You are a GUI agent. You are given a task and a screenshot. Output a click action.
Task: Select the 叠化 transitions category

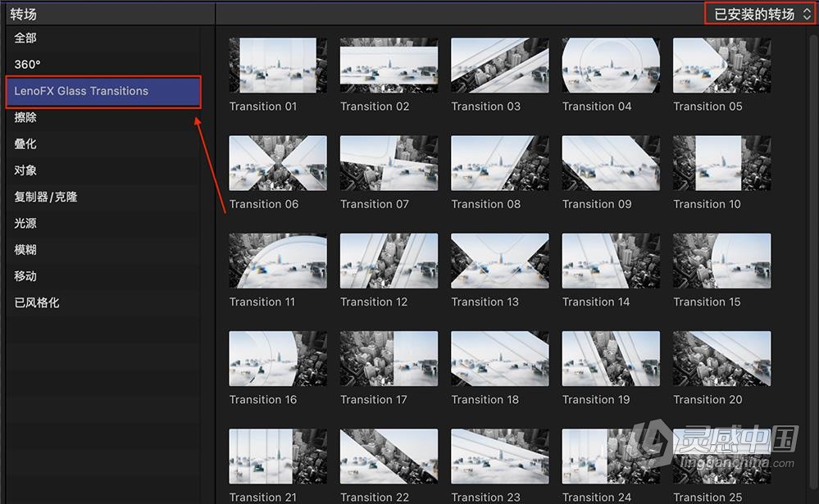point(24,143)
